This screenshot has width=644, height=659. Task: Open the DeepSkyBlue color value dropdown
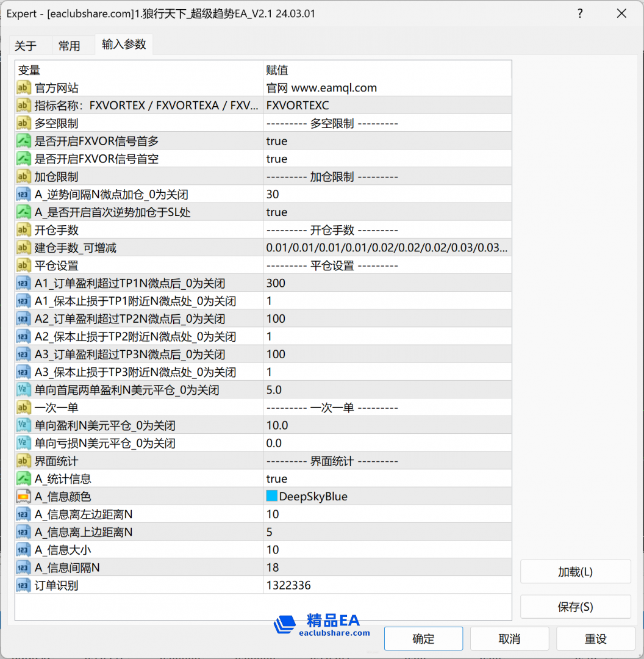tap(387, 497)
